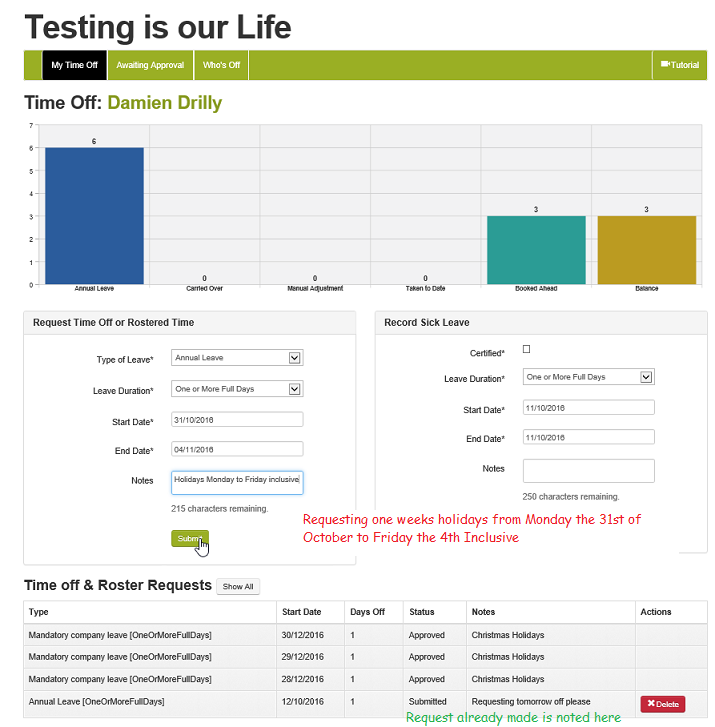Tick the Certified sick leave checkbox

(x=527, y=349)
